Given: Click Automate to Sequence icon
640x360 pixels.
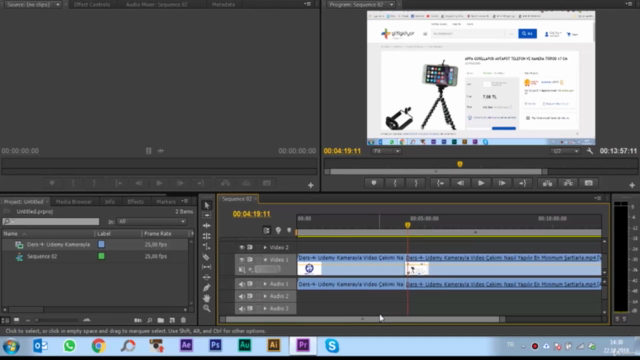Looking at the screenshot, I should [x=138, y=320].
